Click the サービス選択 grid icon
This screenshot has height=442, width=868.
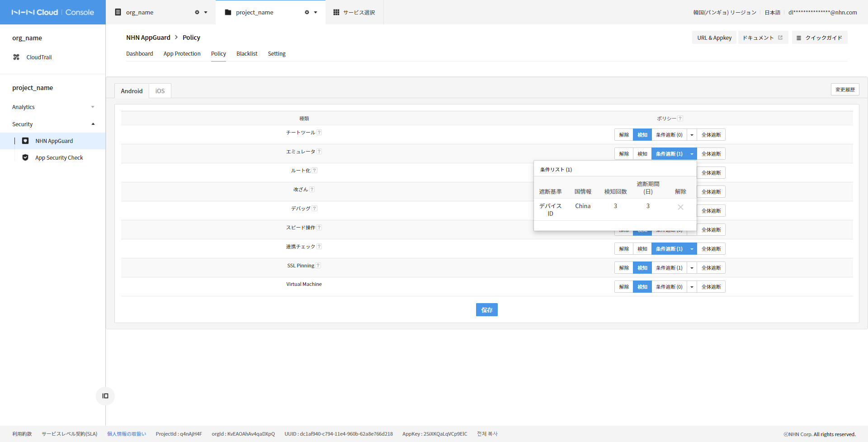click(336, 12)
